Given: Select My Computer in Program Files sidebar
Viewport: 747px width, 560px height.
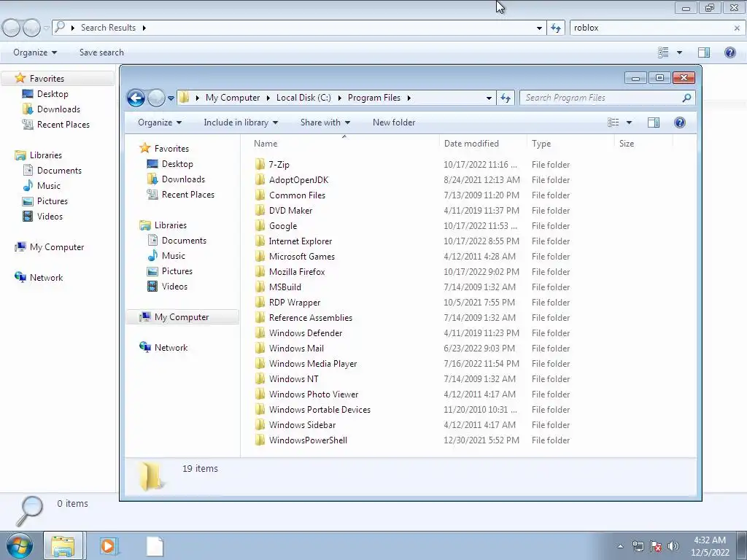Looking at the screenshot, I should point(182,317).
